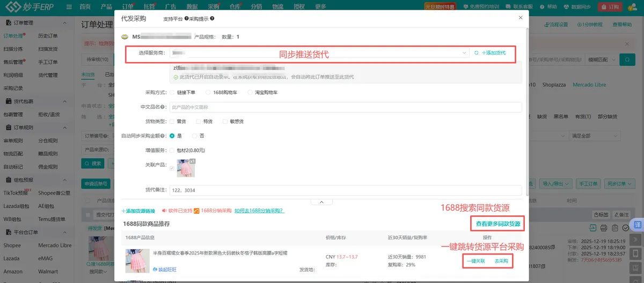Open the 物流 top menu
Viewport: 644px width, 283px height.
coord(277,7)
